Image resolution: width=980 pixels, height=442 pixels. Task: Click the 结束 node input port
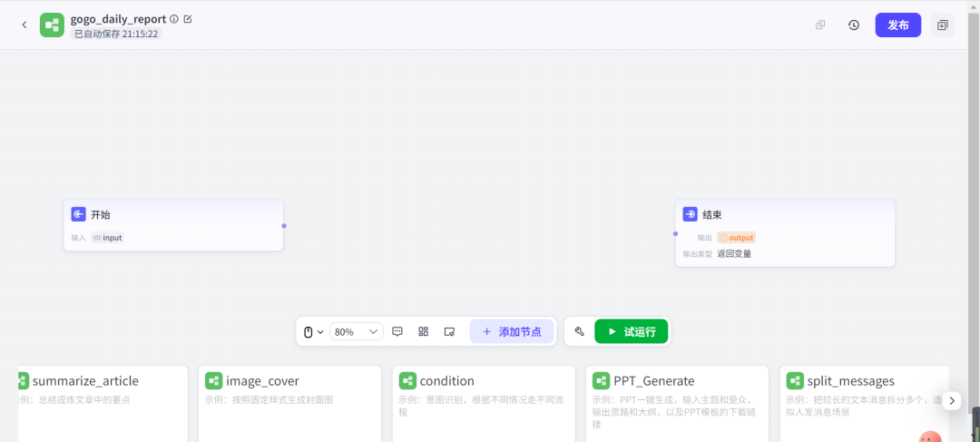pos(675,234)
